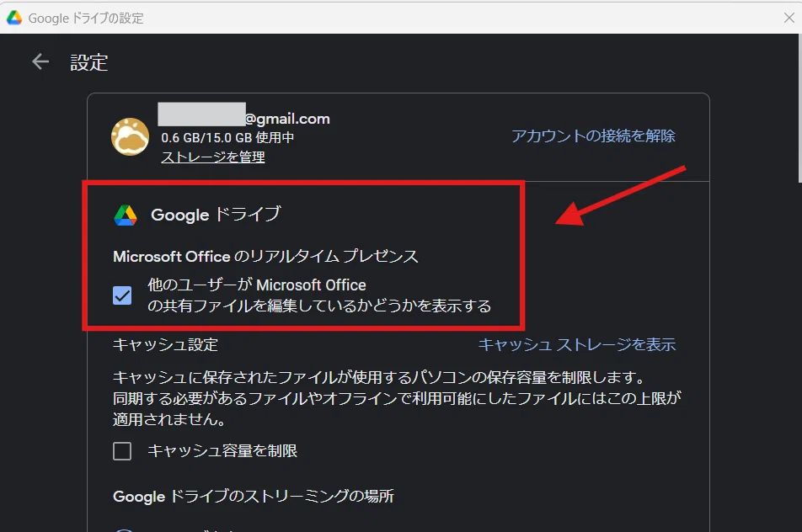The image size is (802, 532).
Task: Click the Google Drive logo in title bar
Action: tap(14, 18)
